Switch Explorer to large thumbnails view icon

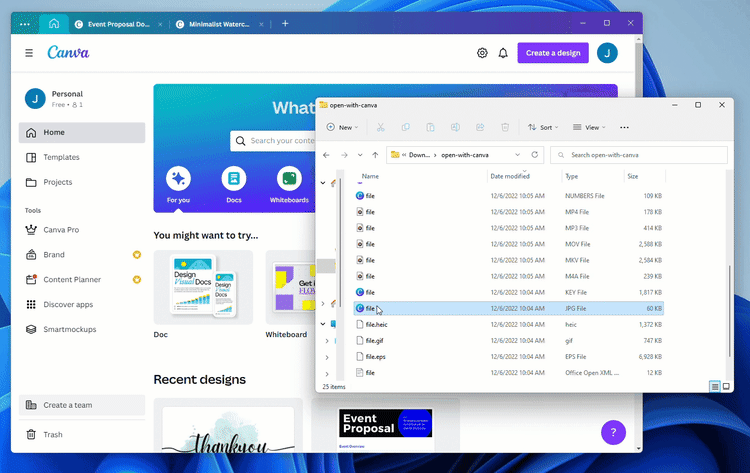click(x=726, y=386)
